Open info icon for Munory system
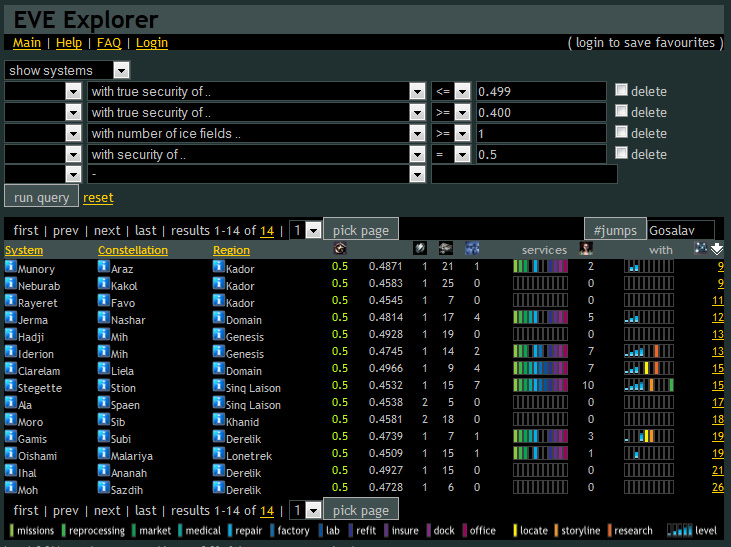This screenshot has width=731, height=547. 11,266
